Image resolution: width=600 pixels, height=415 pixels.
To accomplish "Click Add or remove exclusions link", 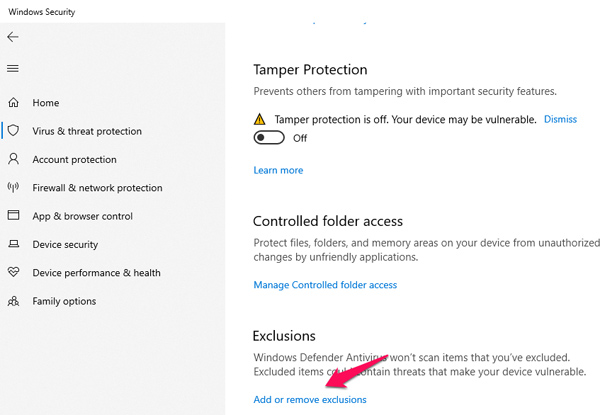I will point(310,400).
